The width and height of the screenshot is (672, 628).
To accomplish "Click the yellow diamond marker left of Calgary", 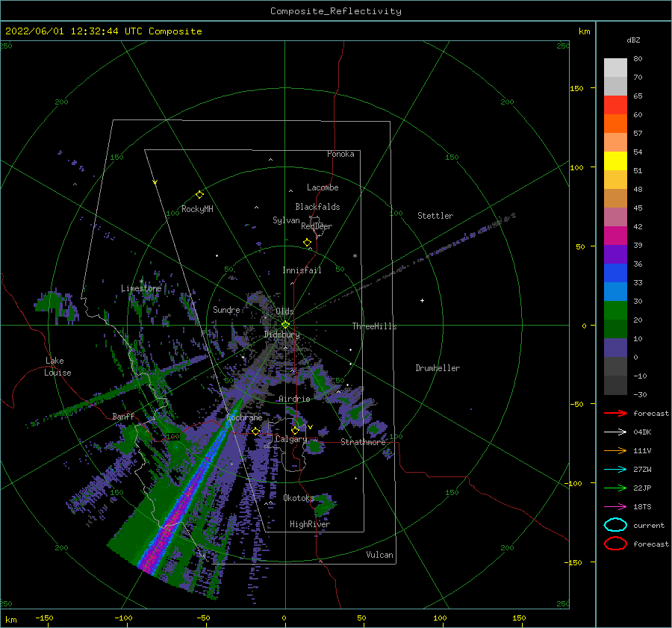I will coord(256,432).
